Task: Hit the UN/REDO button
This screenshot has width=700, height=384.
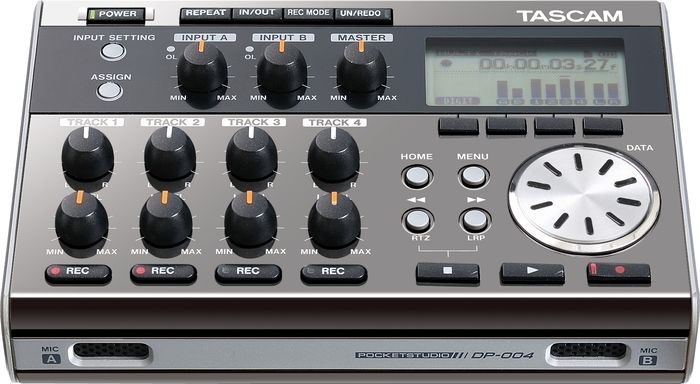Action: (362, 14)
